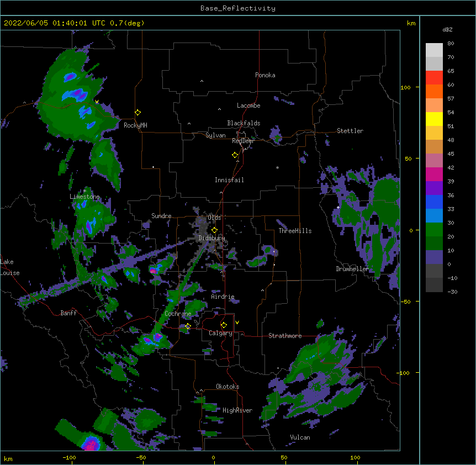
Task: Click the 50 tick label on the vertical axis
Action: pos(408,158)
